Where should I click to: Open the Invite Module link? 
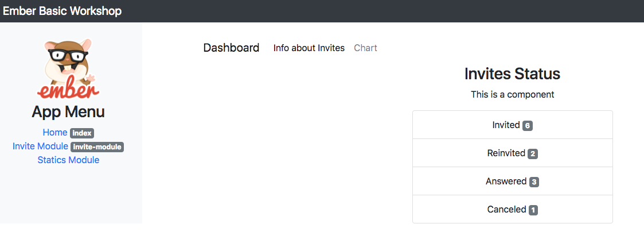(40, 146)
